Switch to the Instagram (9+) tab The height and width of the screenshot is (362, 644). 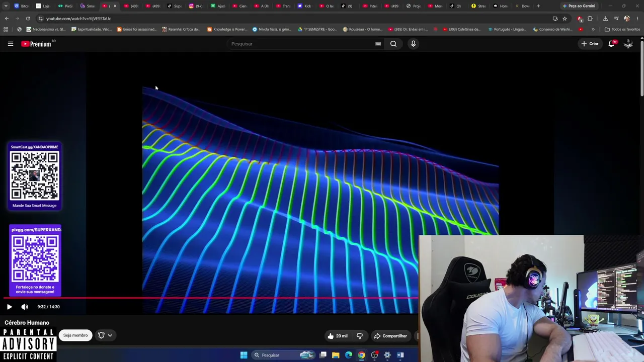(x=196, y=6)
